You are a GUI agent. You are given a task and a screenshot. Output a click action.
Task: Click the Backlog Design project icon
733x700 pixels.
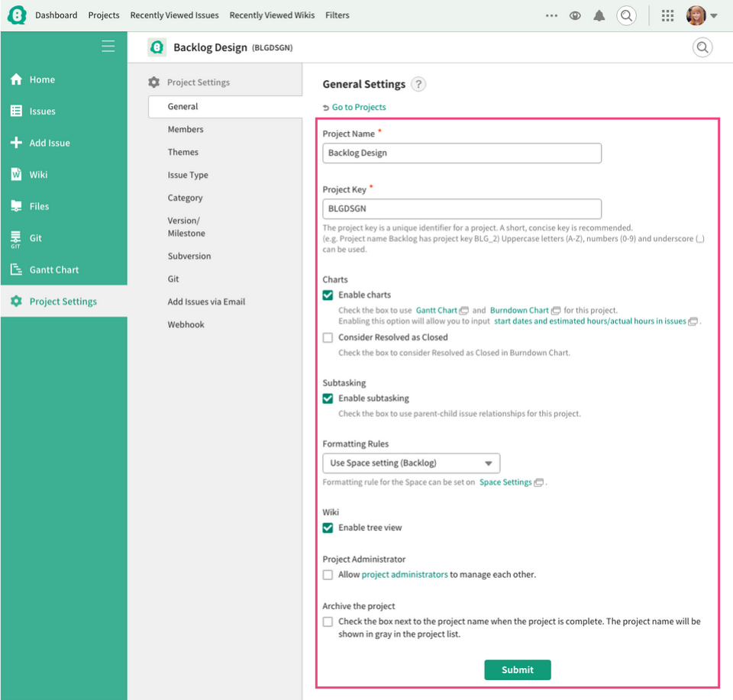(x=157, y=47)
